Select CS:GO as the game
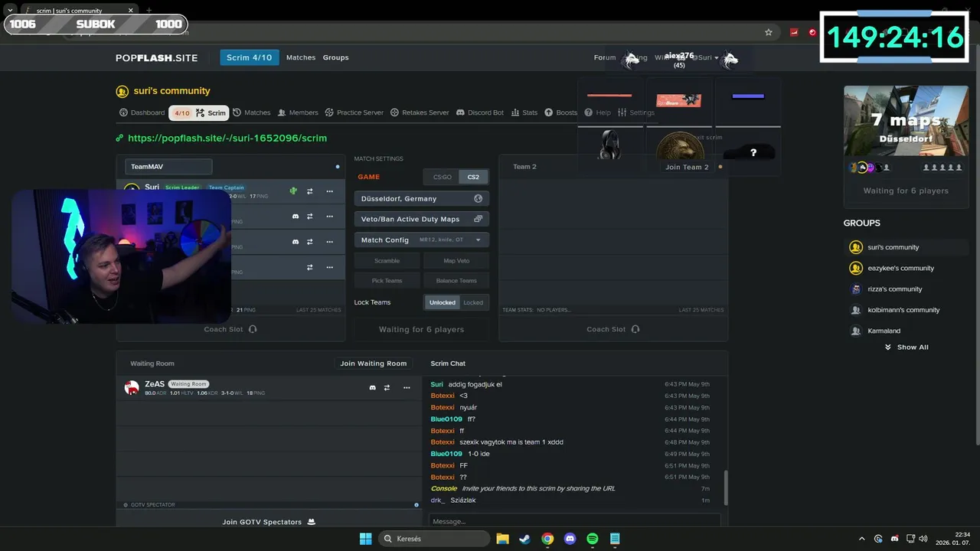Image resolution: width=980 pixels, height=551 pixels. pyautogui.click(x=443, y=177)
